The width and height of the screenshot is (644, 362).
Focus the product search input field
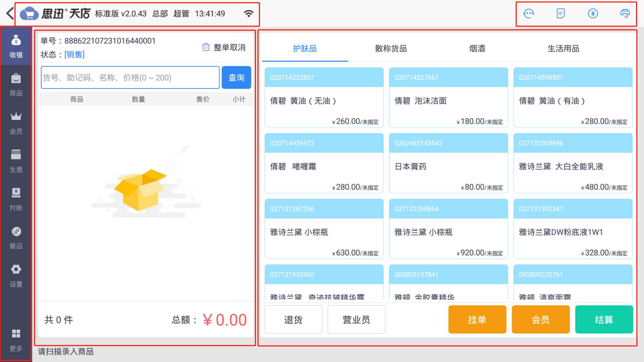click(x=130, y=77)
